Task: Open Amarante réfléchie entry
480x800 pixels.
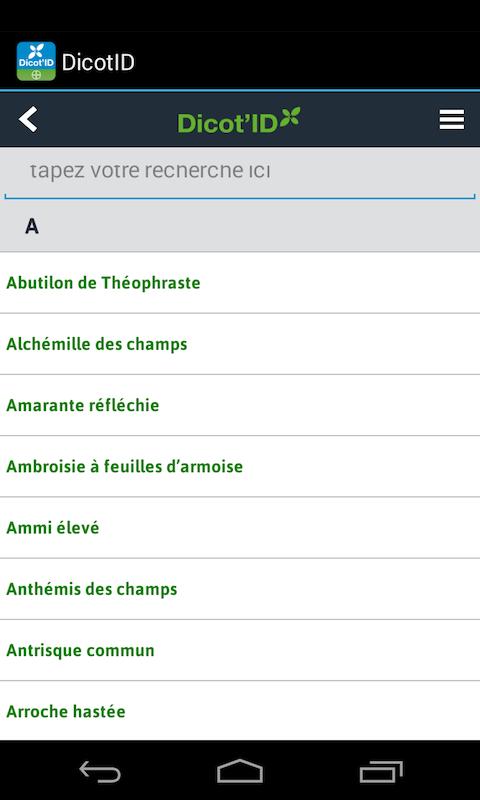Action: [x=240, y=405]
